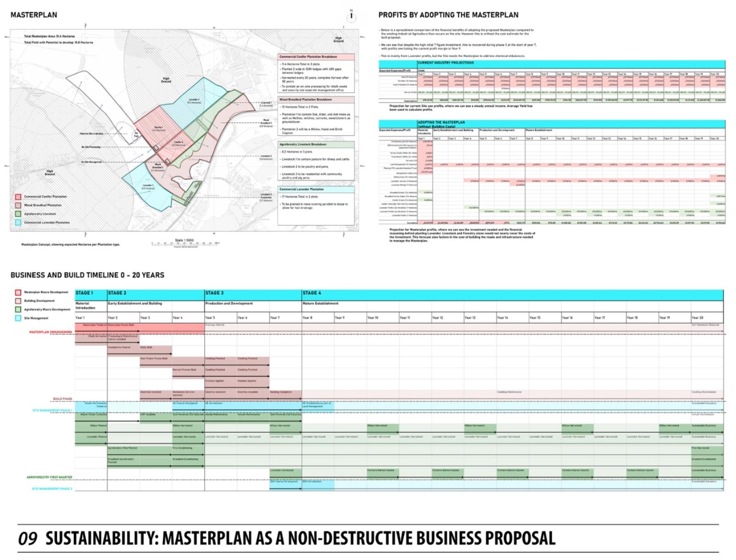Select the Mixed Broadleaf Plantation legend swatch
The width and height of the screenshot is (736, 560).
click(x=18, y=206)
